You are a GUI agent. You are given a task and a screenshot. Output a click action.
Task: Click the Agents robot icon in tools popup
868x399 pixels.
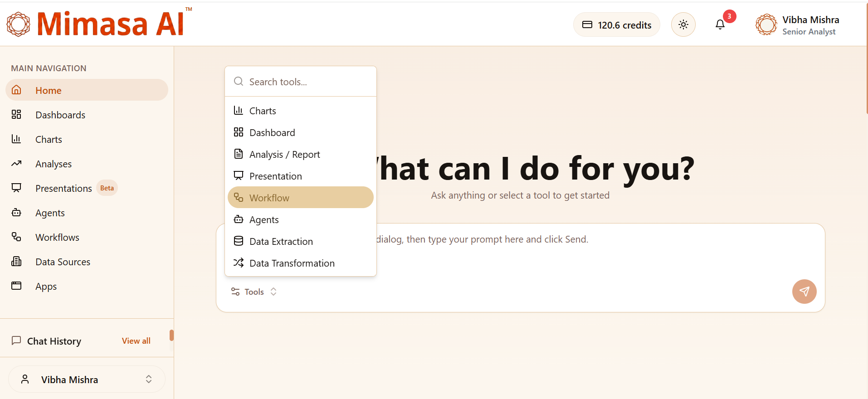[239, 219]
